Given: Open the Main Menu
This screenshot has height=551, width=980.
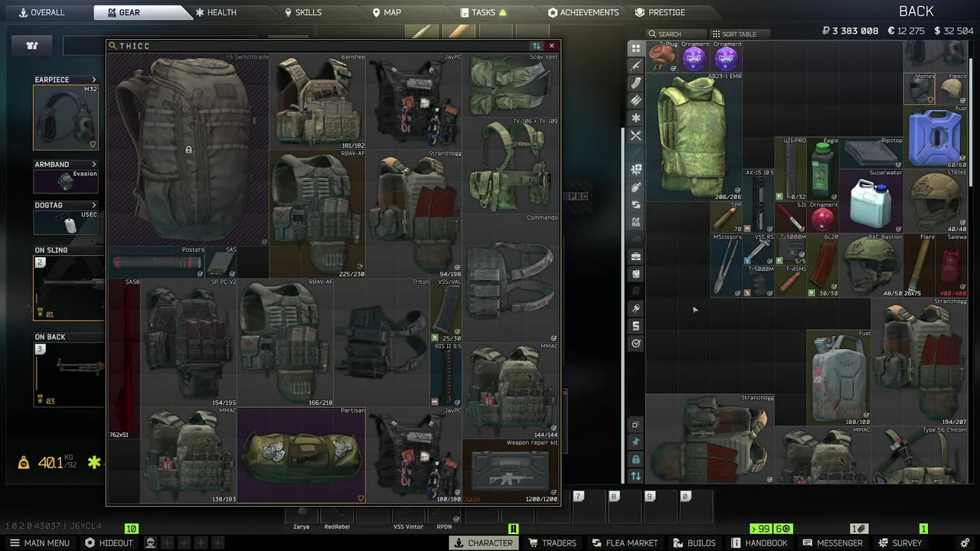Looking at the screenshot, I should [x=39, y=543].
